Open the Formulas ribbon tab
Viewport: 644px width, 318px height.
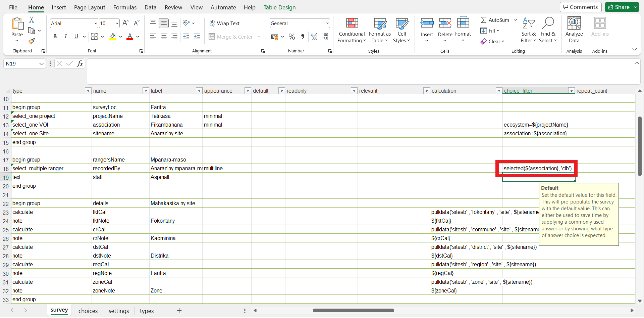(125, 7)
